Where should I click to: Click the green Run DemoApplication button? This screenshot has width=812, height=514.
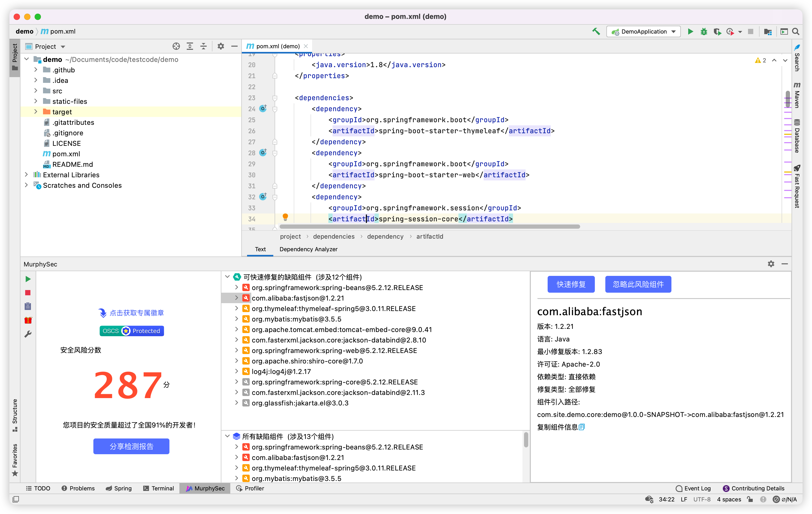coord(690,31)
